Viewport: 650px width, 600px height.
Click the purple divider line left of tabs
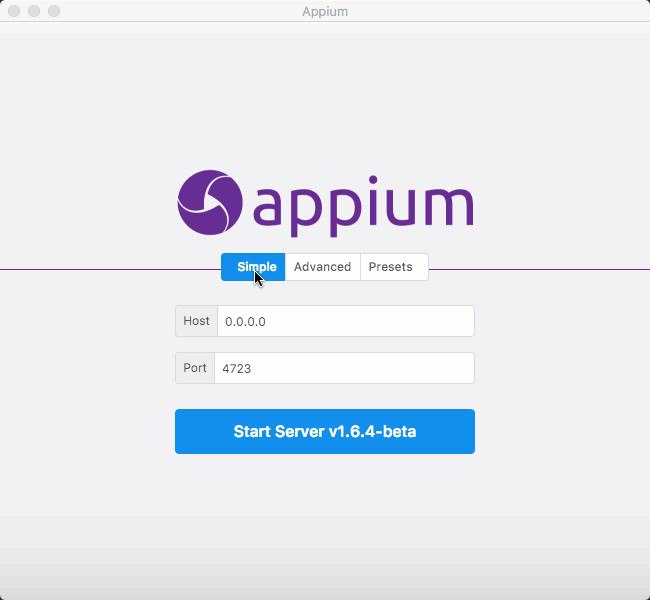click(x=110, y=270)
